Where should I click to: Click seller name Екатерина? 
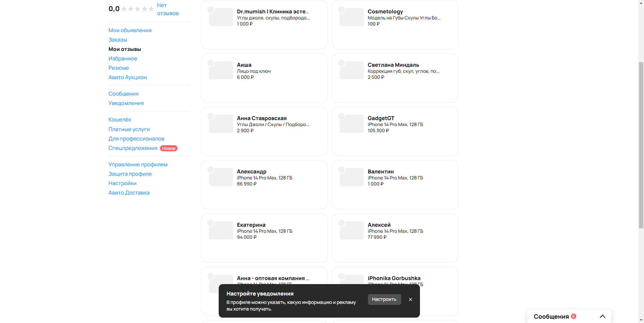pyautogui.click(x=251, y=225)
